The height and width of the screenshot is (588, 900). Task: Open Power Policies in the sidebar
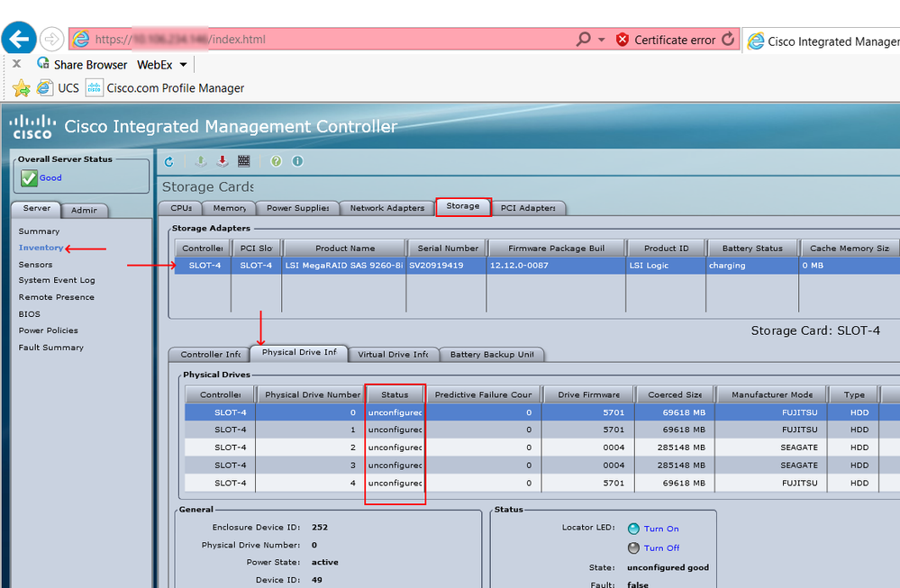click(x=49, y=330)
